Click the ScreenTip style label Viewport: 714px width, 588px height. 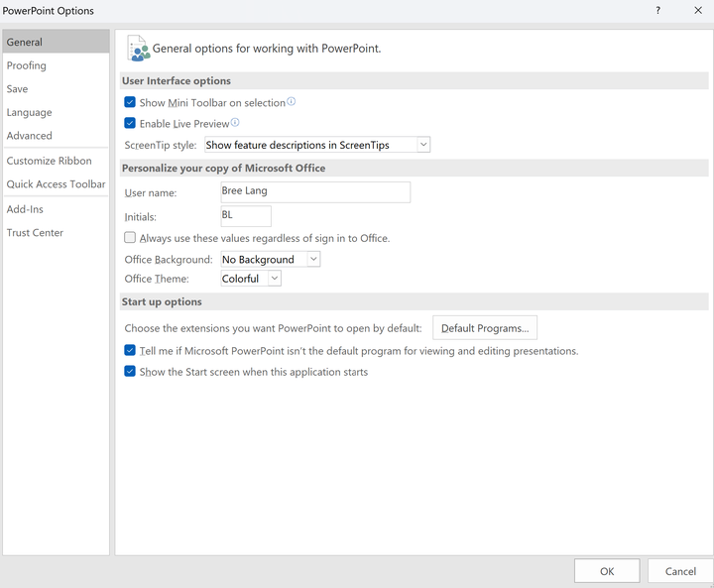pos(161,146)
